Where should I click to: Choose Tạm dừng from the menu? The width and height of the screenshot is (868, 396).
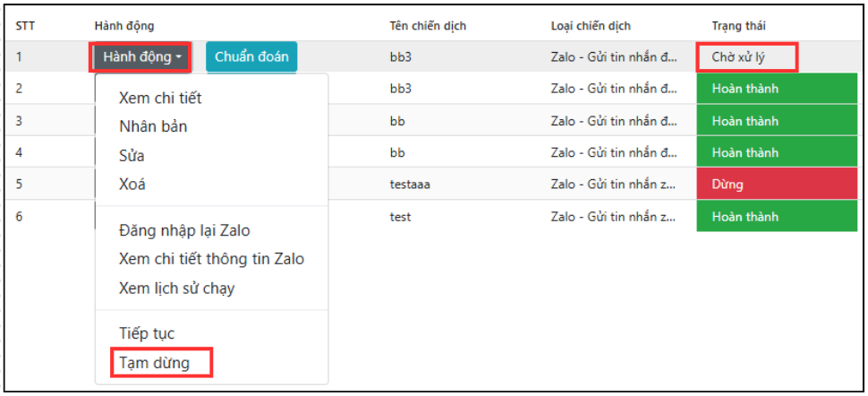pyautogui.click(x=154, y=362)
